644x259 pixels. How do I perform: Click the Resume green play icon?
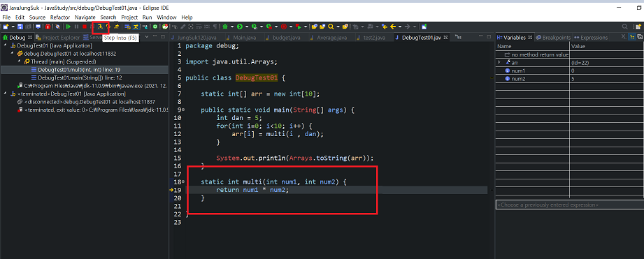tap(69, 27)
